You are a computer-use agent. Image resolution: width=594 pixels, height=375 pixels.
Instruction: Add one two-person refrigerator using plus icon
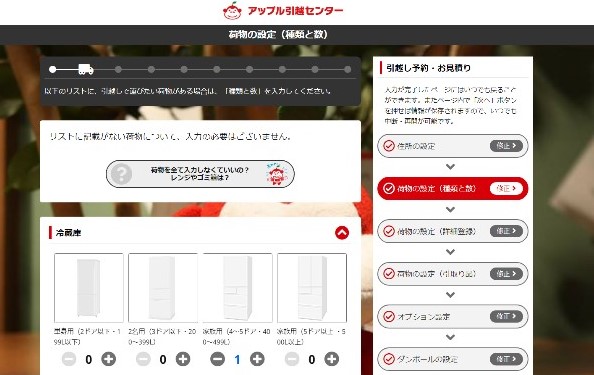point(183,359)
